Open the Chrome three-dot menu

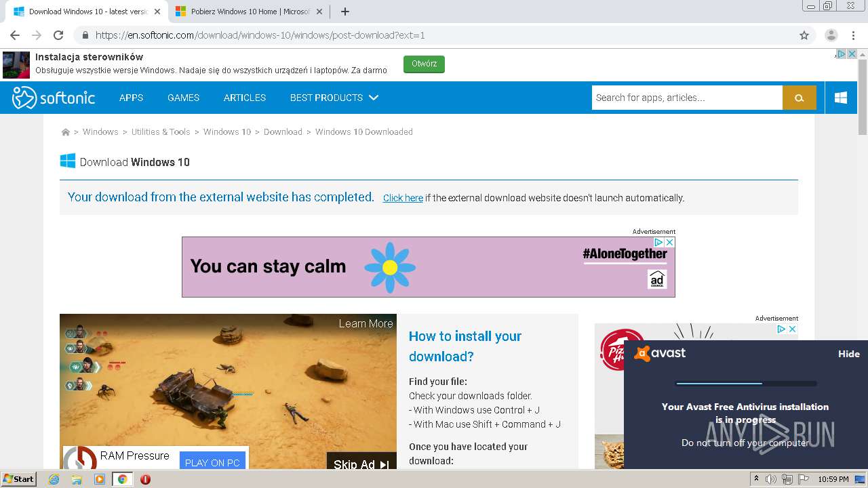point(852,35)
